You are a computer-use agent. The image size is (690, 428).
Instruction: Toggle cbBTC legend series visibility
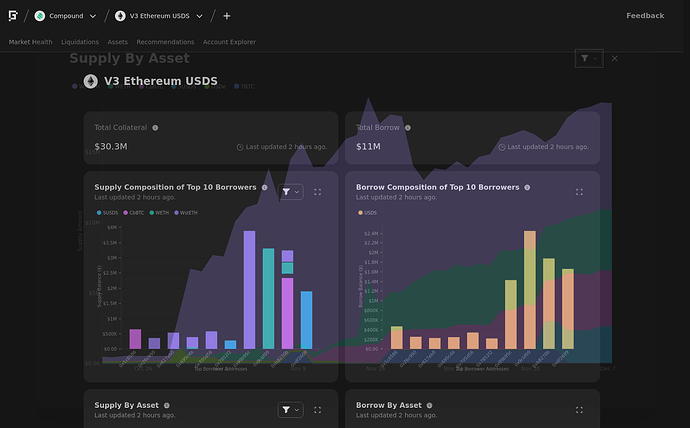134,213
